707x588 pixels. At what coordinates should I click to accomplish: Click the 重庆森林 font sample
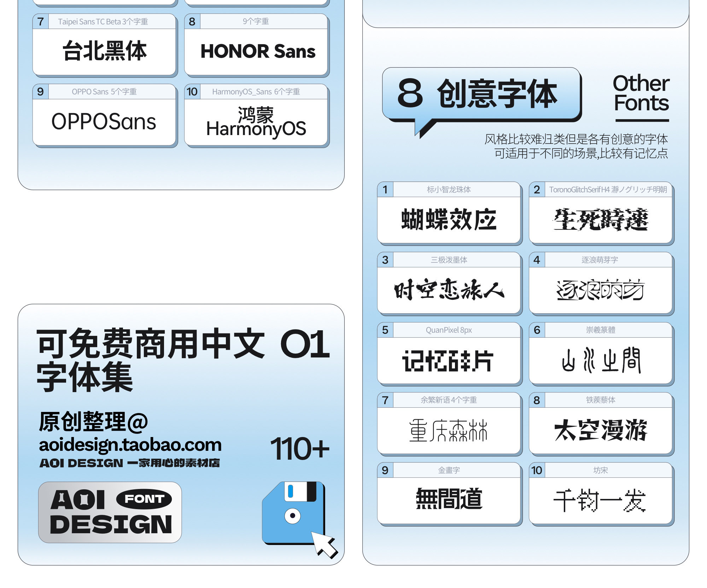(x=449, y=430)
